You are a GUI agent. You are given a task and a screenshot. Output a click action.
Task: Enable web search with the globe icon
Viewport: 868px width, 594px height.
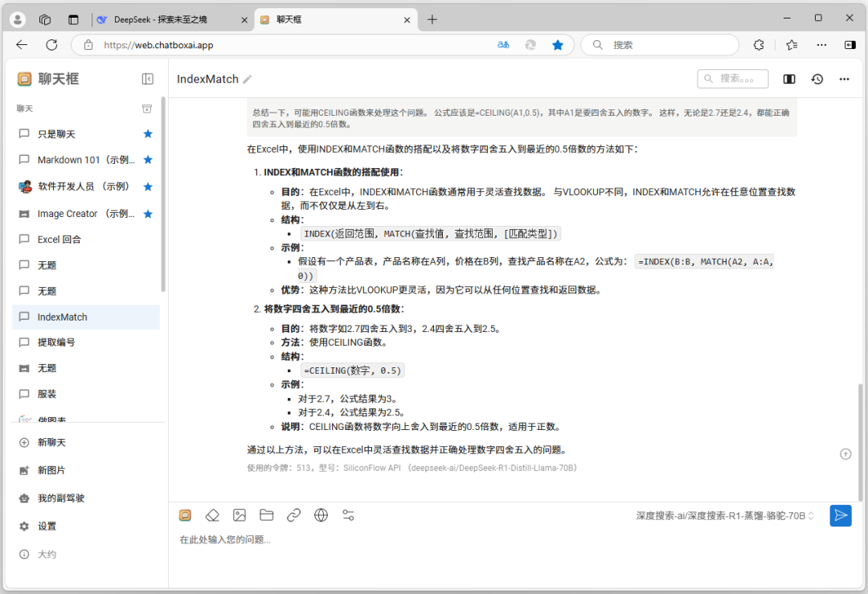pyautogui.click(x=321, y=515)
